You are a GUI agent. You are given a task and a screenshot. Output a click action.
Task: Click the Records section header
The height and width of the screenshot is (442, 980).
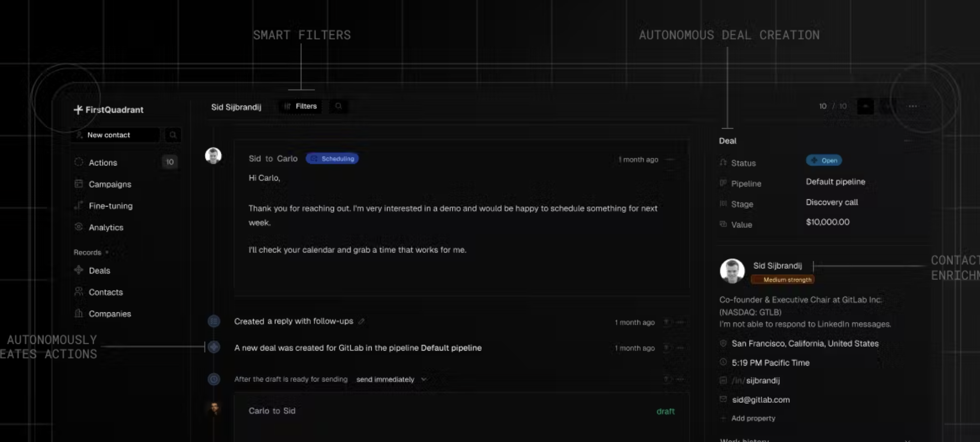[x=87, y=252]
